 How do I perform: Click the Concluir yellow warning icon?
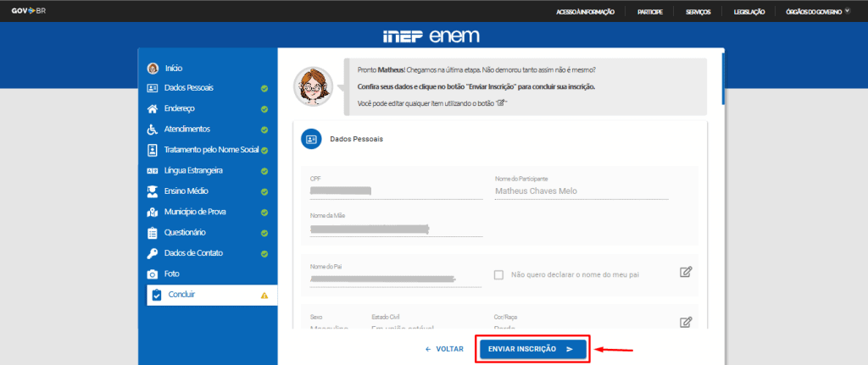264,296
